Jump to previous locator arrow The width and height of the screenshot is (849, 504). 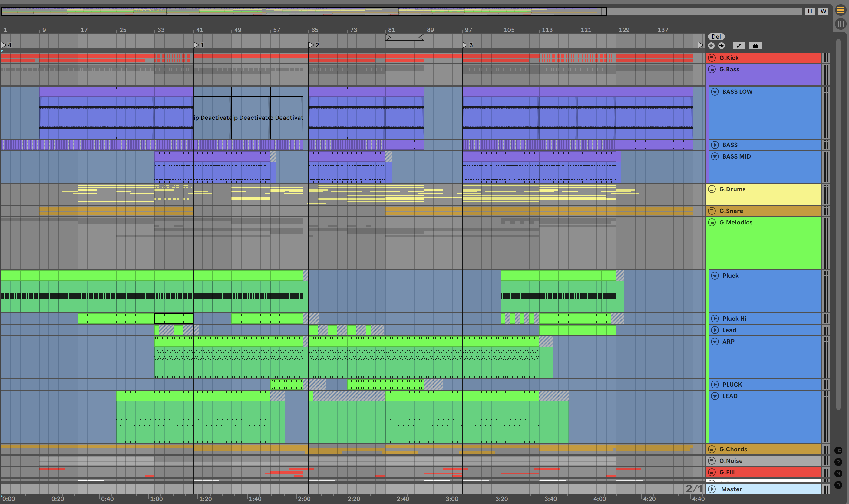711,46
